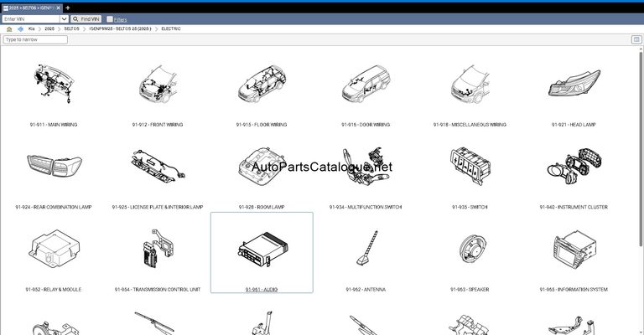This screenshot has width=644, height=335.
Task: Open the 91-940 Instrument Cluster illustration
Action: [x=574, y=166]
